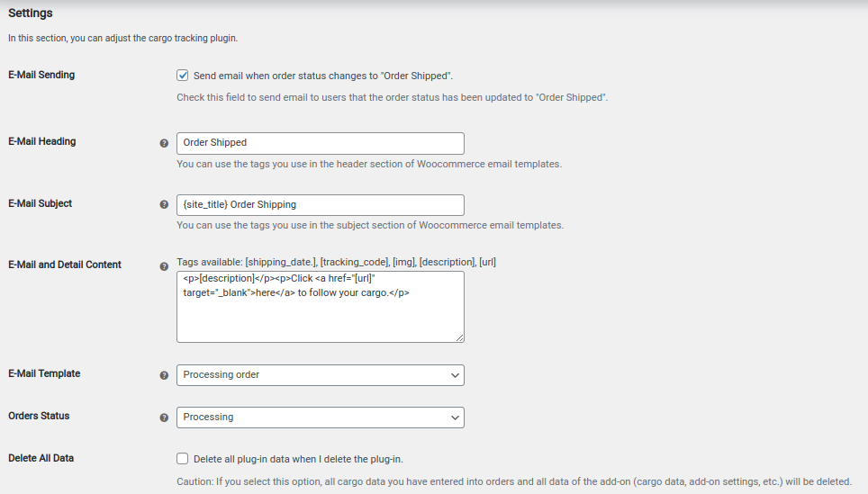Enable the Delete all plug-in data checkbox
Screen dimensions: 868x494
(x=182, y=459)
